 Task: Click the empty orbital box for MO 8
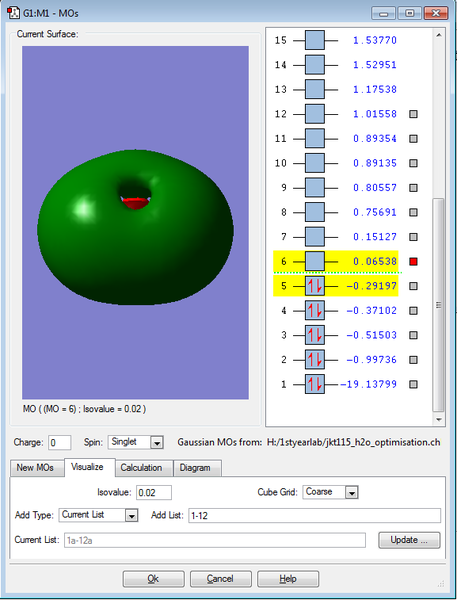click(x=315, y=212)
